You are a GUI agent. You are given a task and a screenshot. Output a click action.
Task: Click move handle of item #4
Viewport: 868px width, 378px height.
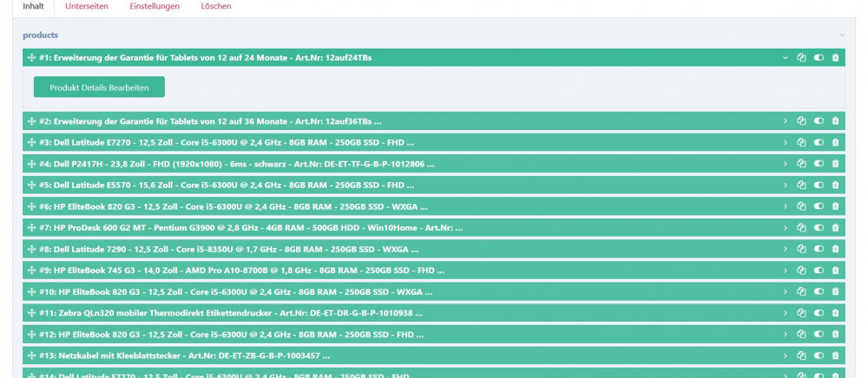tap(31, 164)
